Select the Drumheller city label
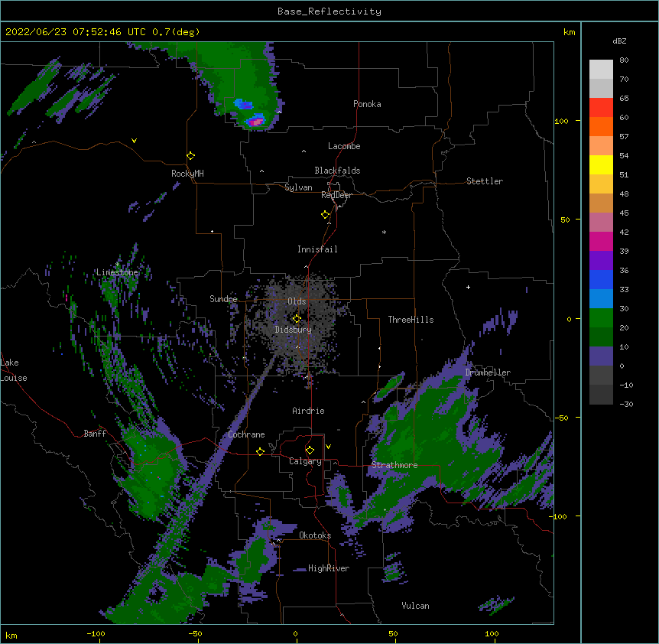 488,372
